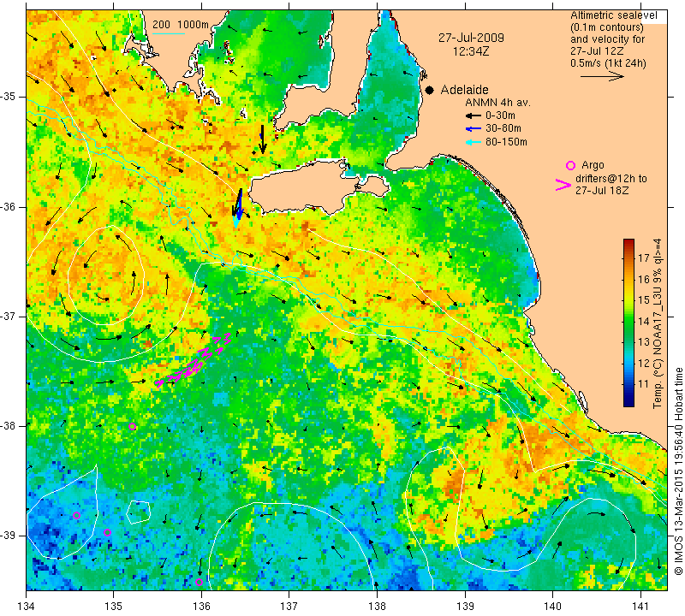Click the 'Altimetric sealevel' legend text
This screenshot has height=616, width=685.
[x=614, y=15]
